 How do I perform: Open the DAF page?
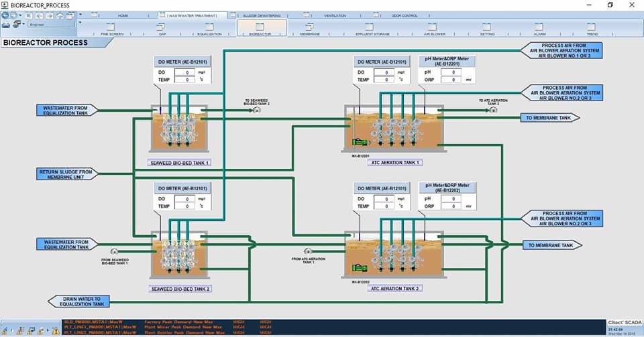(162, 29)
